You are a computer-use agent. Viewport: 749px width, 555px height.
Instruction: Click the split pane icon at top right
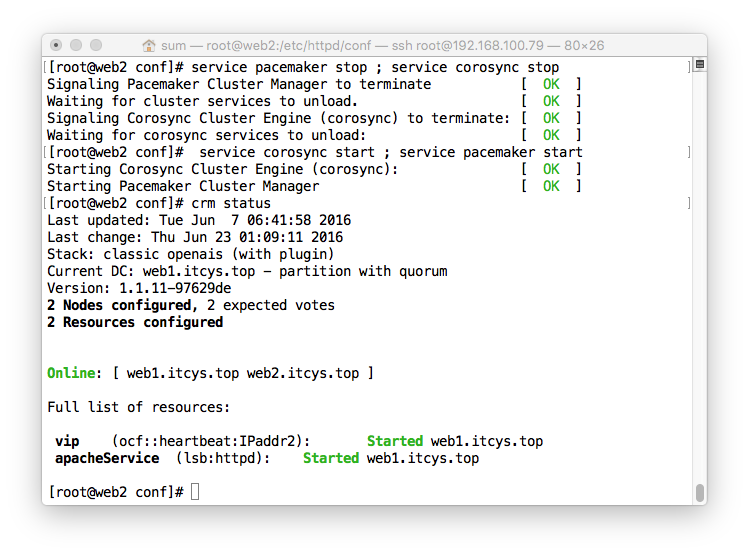tap(700, 64)
